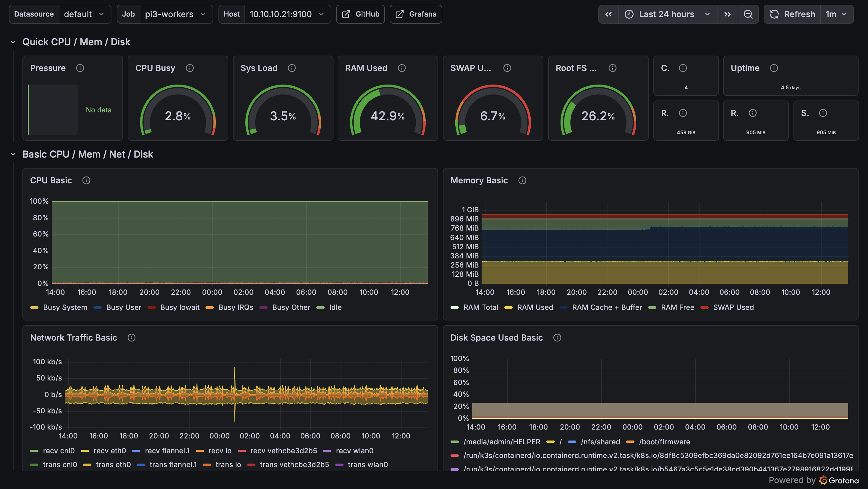
Task: Show info for the S. swap total panel
Action: click(823, 113)
